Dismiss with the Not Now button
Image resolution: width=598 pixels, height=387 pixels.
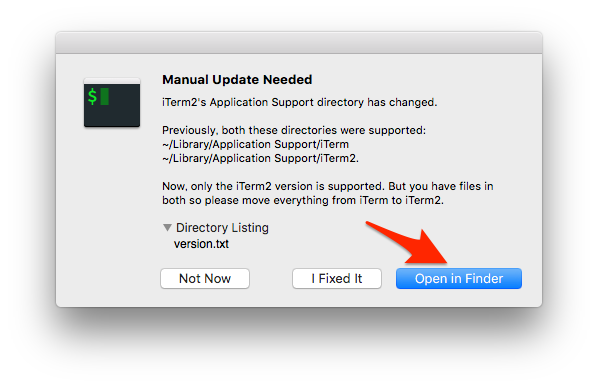click(205, 278)
